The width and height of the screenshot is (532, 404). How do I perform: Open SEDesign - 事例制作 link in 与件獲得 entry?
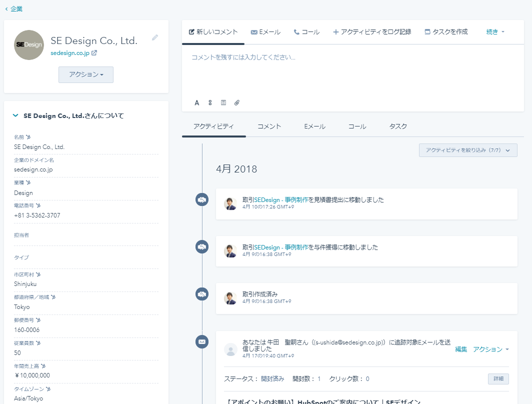pyautogui.click(x=281, y=247)
